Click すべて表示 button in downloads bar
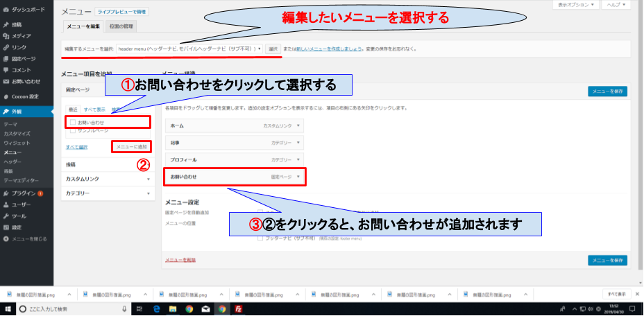The height and width of the screenshot is (316, 644). 616,294
